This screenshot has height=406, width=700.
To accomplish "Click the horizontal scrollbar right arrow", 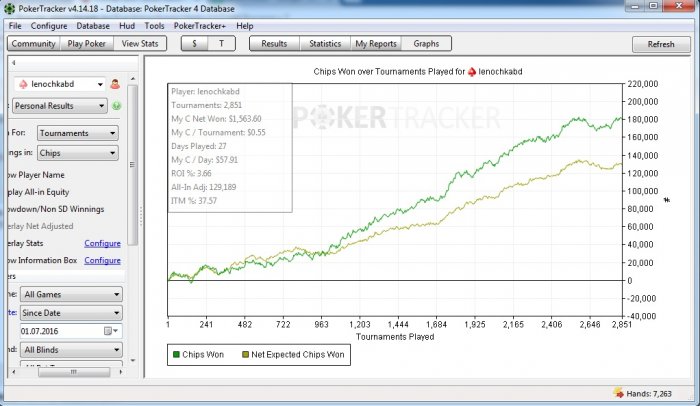I will 121,372.
